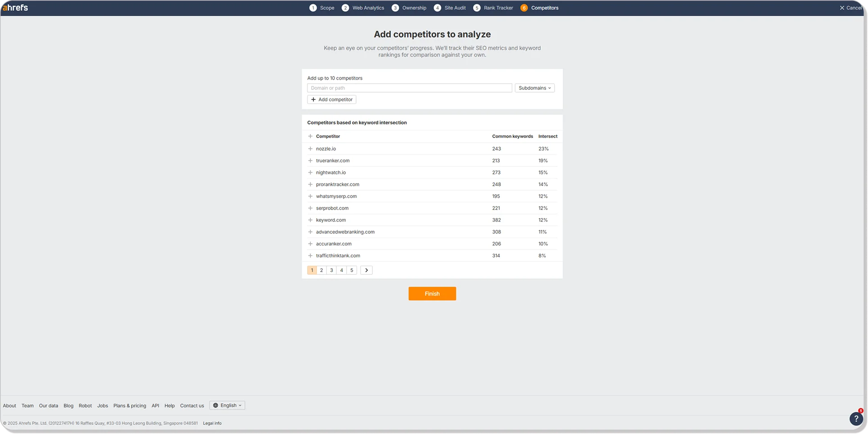Screen dimensions: 868x434
Task: Click the Common keywords column header
Action: click(x=512, y=136)
